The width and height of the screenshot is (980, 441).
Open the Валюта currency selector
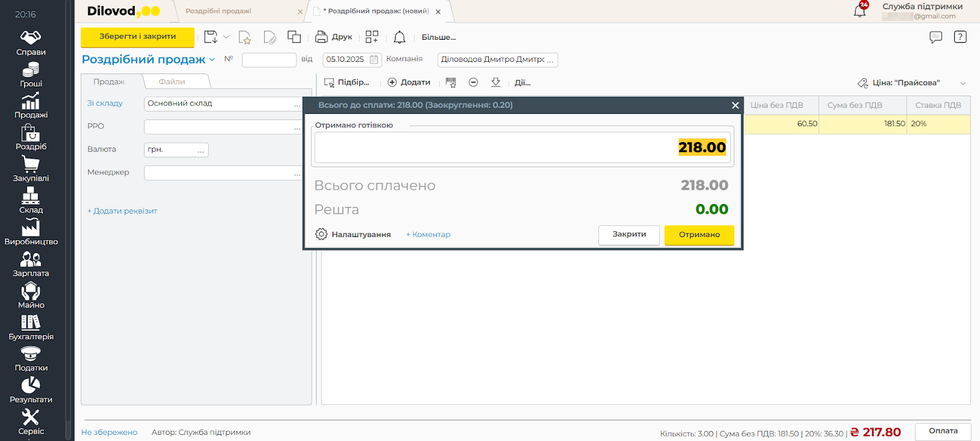(x=200, y=150)
